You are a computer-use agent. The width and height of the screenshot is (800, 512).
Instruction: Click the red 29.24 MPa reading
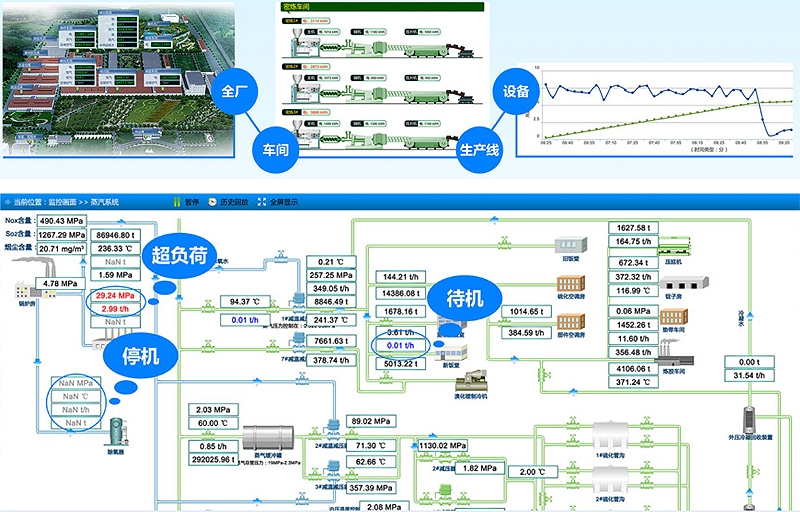point(115,297)
